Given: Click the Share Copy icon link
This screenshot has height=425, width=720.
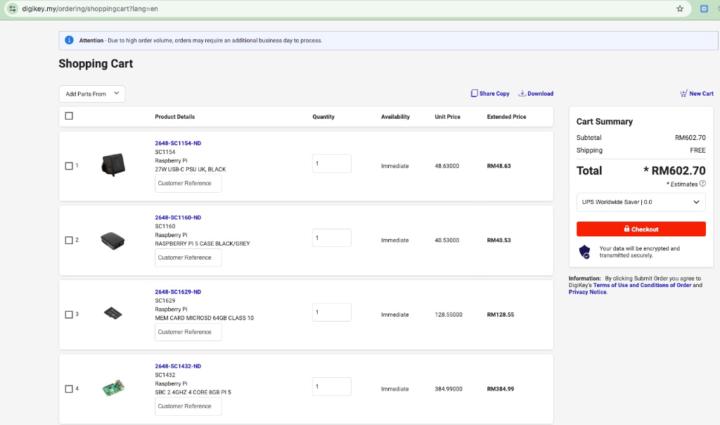Looking at the screenshot, I should coord(474,93).
